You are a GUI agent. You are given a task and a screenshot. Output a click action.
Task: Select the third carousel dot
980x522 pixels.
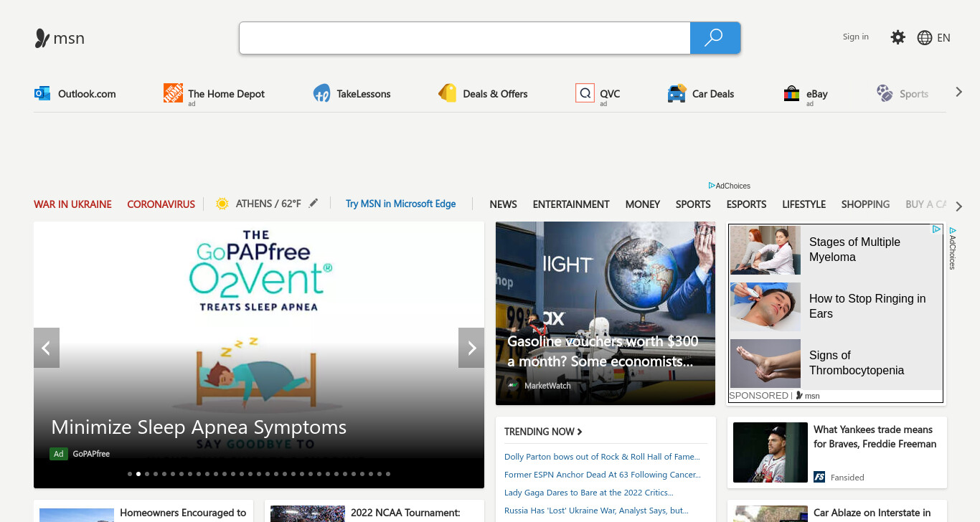point(147,474)
